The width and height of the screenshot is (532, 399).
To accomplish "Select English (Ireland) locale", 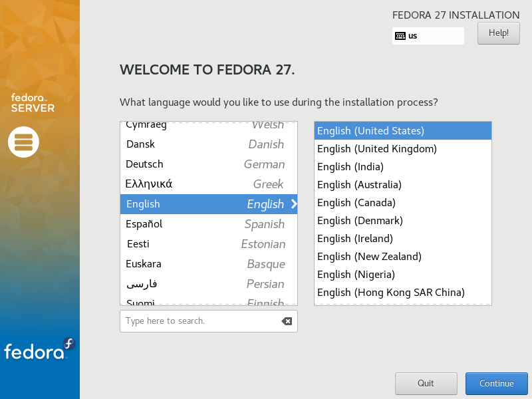I will pos(403,239).
